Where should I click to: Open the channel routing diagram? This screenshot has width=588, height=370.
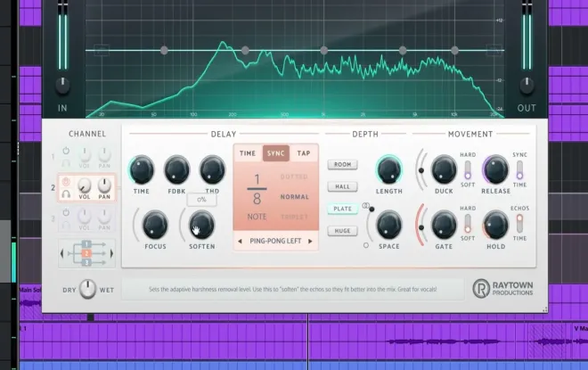(87, 254)
